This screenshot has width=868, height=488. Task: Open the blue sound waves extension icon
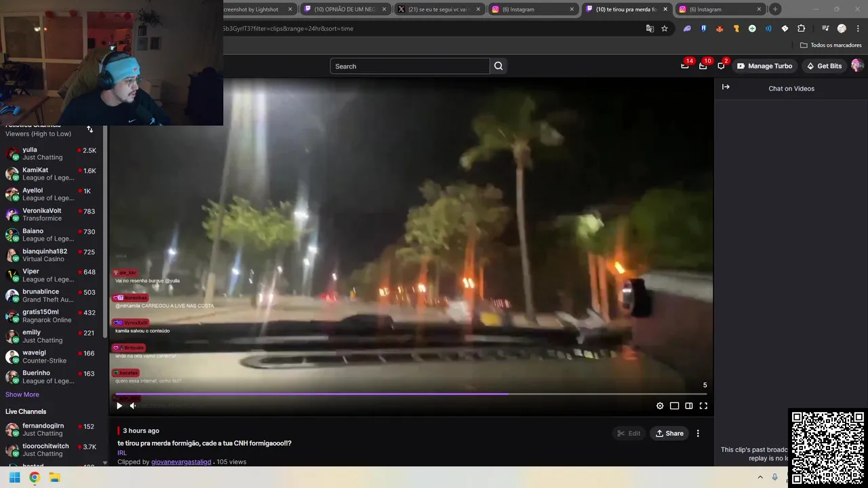click(x=768, y=28)
